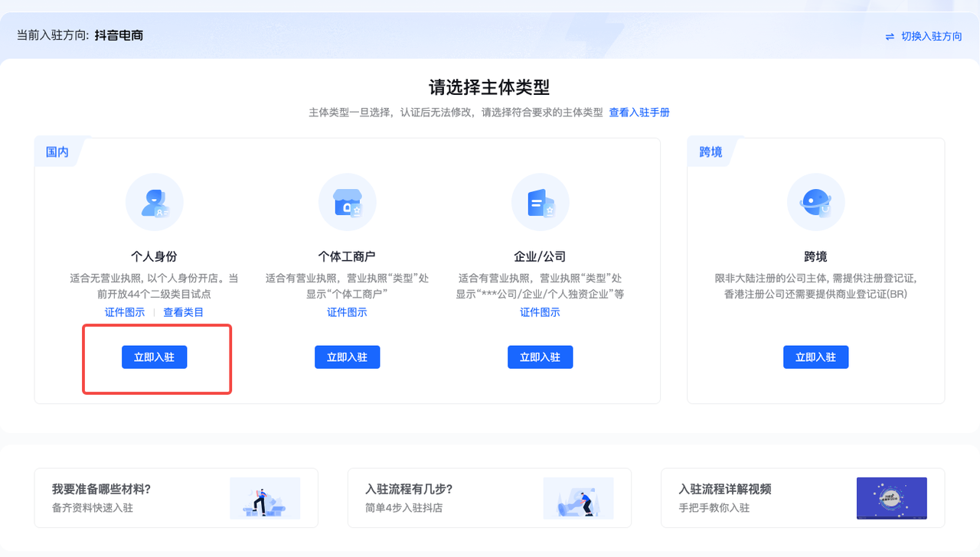This screenshot has height=557, width=980.
Task: Click the 简单4步入驻抖店 subtitle
Action: [x=404, y=507]
